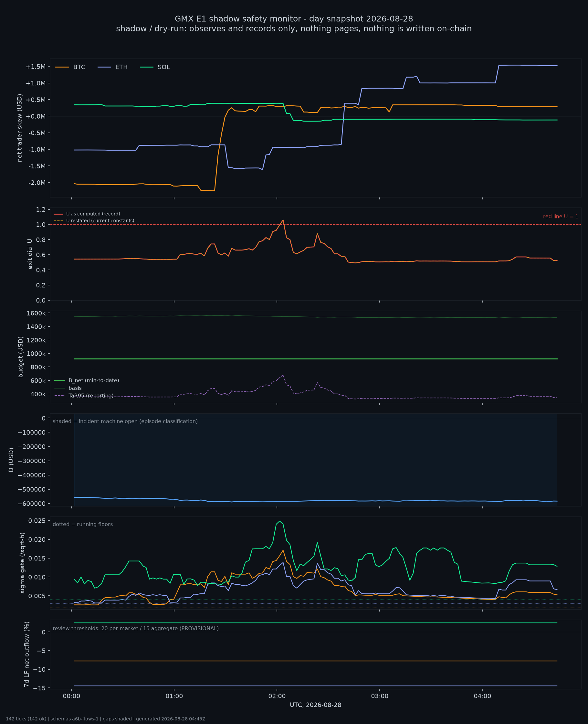
Task: Click the exit dial U peak above the red line
Action: 283,220
